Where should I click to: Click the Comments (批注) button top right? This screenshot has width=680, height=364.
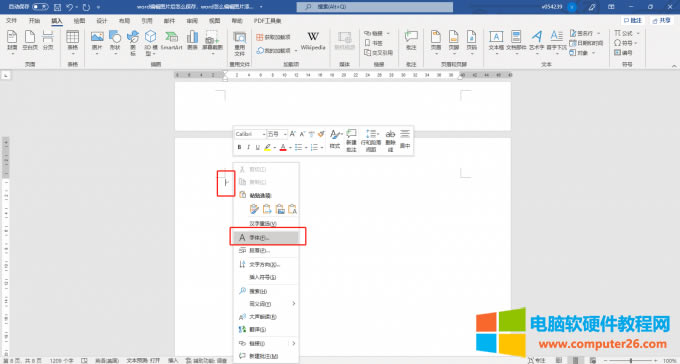click(x=632, y=20)
